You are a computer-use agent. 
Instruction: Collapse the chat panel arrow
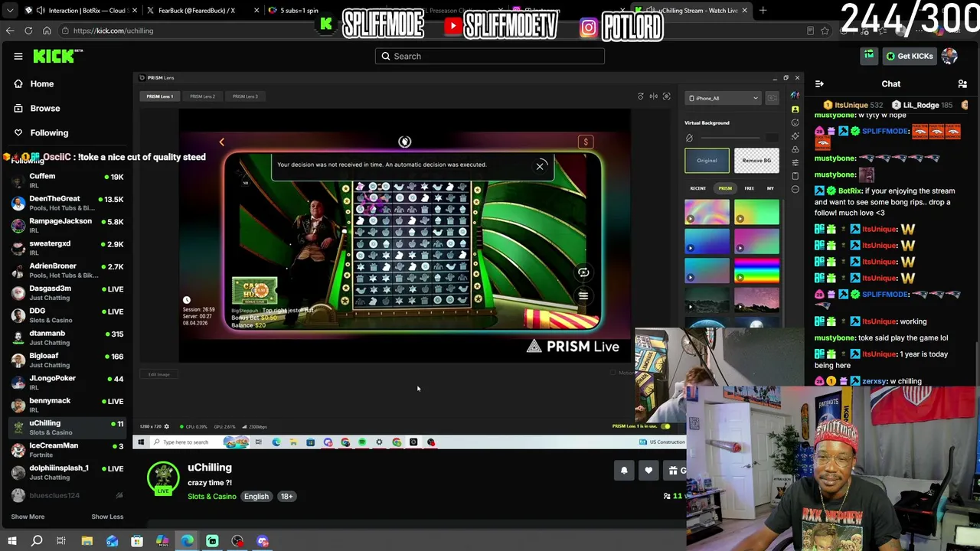click(819, 83)
